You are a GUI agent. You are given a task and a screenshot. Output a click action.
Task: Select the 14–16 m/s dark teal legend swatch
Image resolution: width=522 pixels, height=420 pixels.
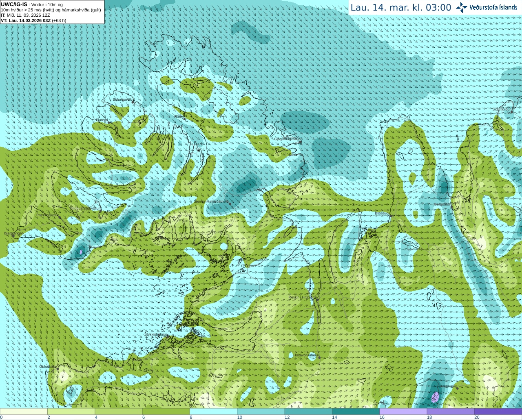click(x=356, y=411)
